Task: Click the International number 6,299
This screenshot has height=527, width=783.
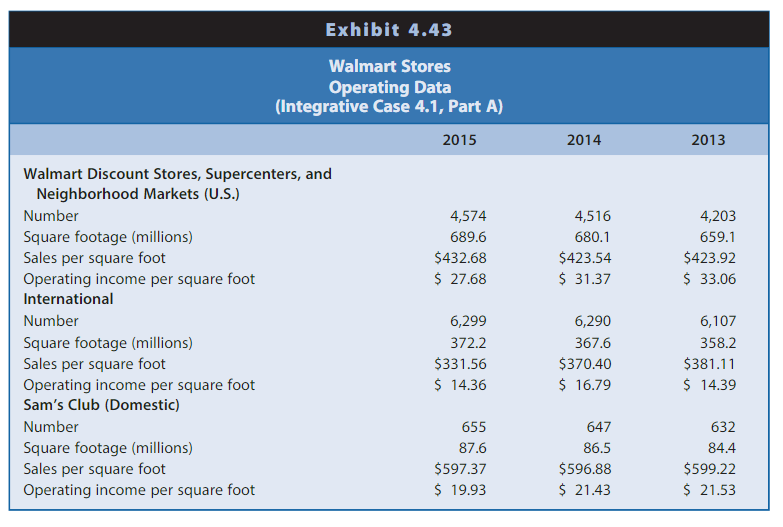Action: 468,321
